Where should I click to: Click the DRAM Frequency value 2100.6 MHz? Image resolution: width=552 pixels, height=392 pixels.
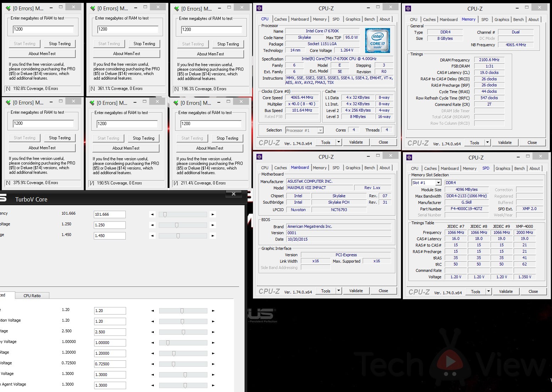coord(489,60)
